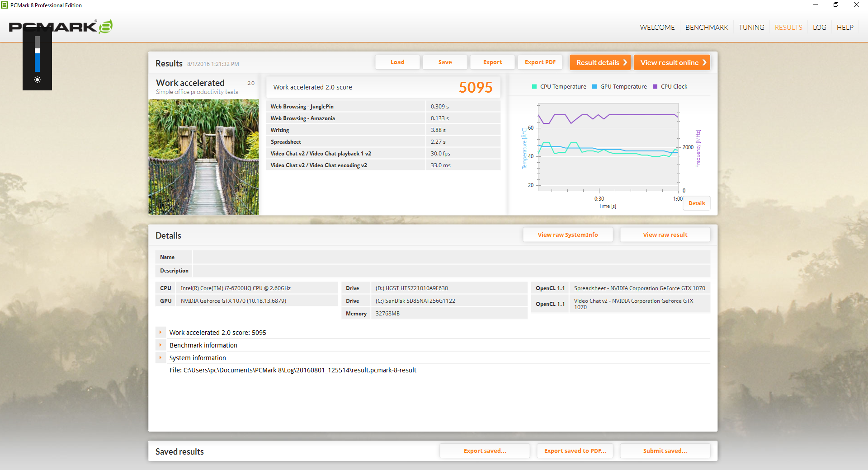868x470 pixels.
Task: Click the Save button
Action: pyautogui.click(x=445, y=62)
